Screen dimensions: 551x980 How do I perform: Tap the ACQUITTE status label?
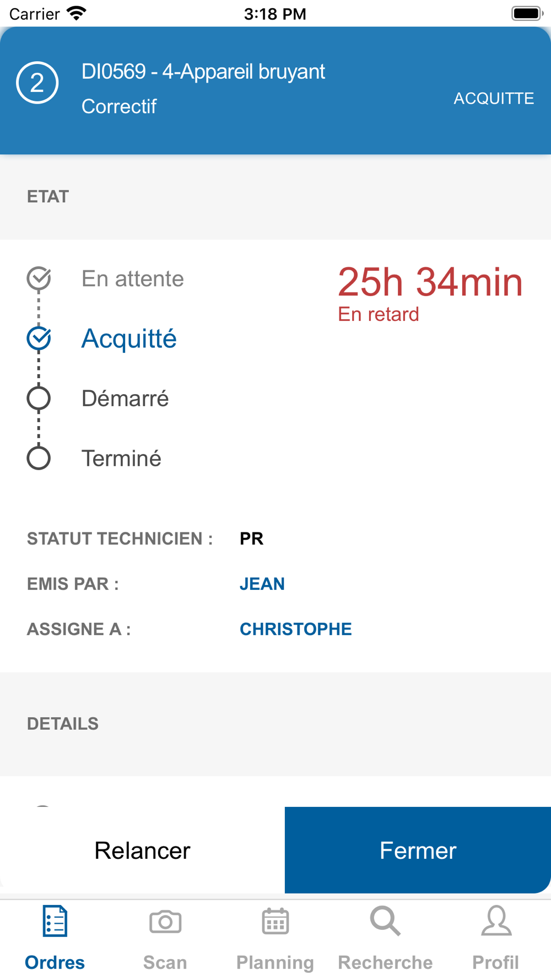[494, 98]
